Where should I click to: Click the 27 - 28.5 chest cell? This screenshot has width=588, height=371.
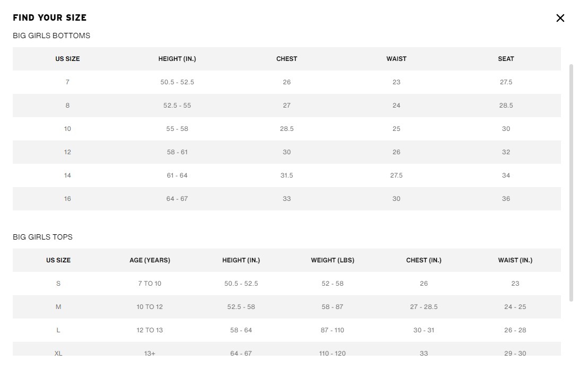click(x=423, y=307)
